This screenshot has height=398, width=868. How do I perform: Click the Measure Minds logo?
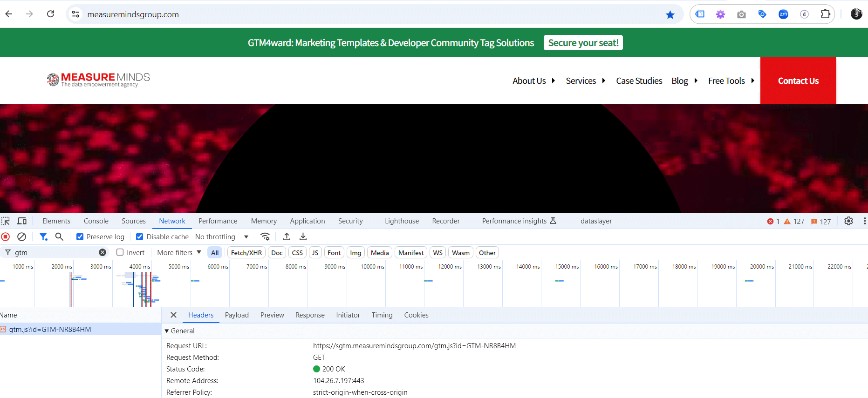[x=98, y=80]
